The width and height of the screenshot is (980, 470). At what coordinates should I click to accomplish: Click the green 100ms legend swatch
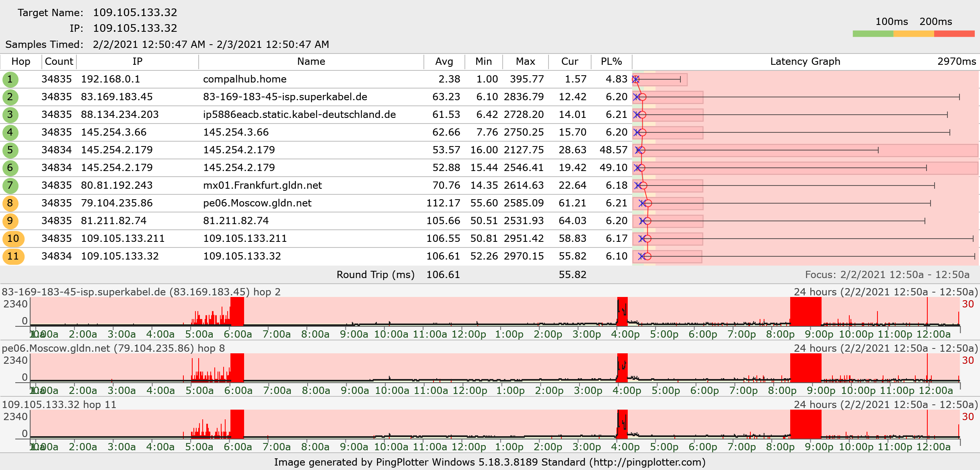[x=873, y=34]
